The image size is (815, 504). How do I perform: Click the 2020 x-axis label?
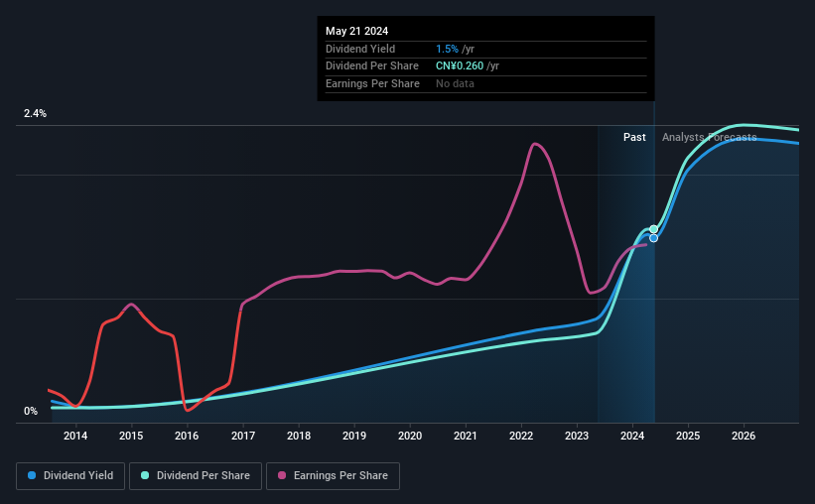pyautogui.click(x=410, y=436)
